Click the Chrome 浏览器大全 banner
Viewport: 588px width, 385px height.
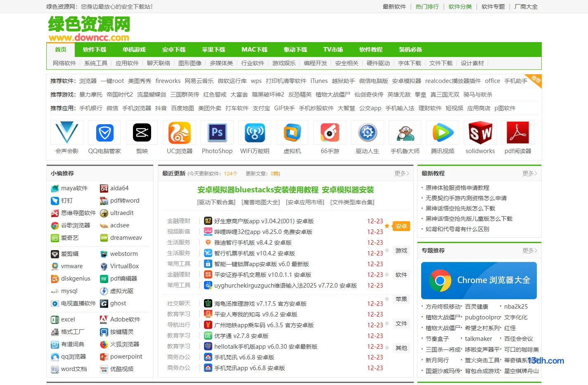479,281
